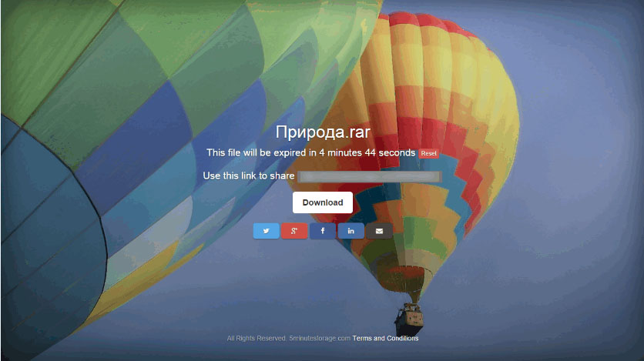
Task: Reset the file expiration timer
Action: (x=428, y=153)
